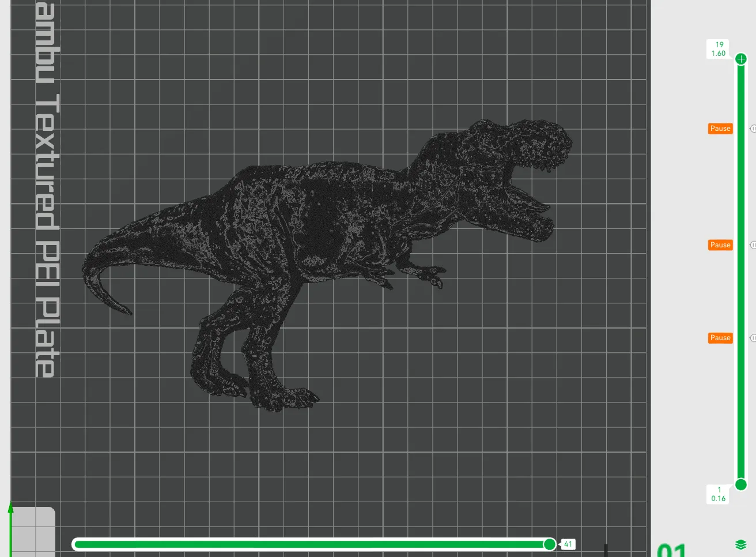Click the lower layer label 1 / 0.16
Screen dimensions: 756x557
pyautogui.click(x=719, y=494)
